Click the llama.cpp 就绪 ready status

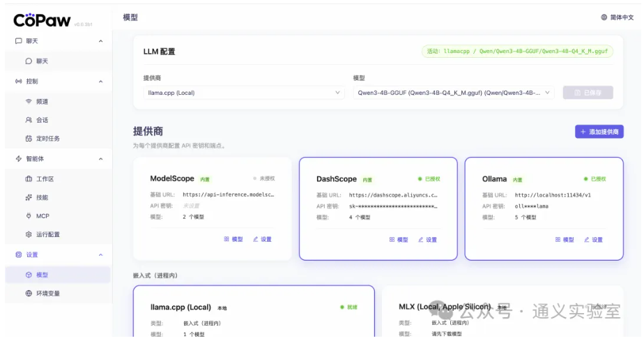tap(348, 307)
